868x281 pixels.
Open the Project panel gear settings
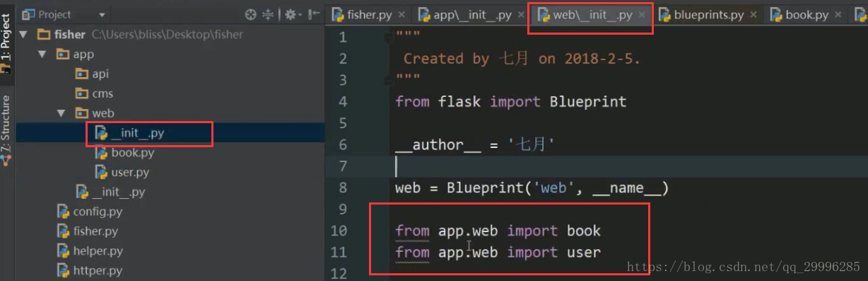pos(291,14)
